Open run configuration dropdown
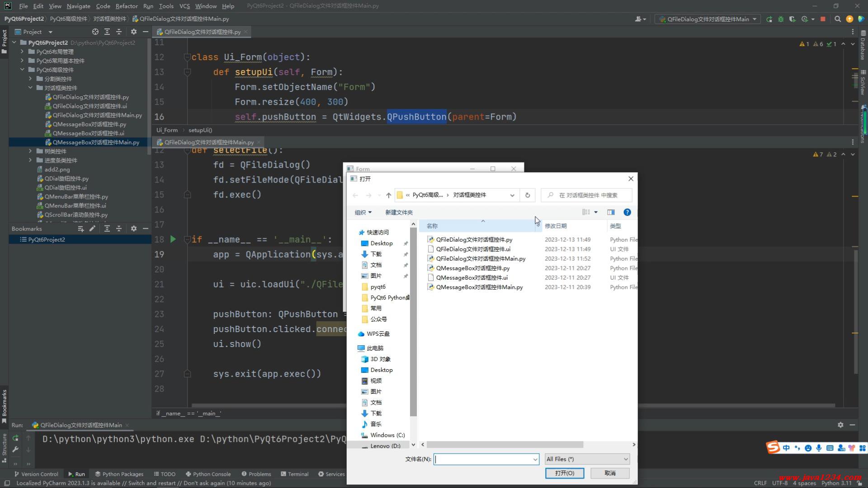Viewport: 868px width, 488px height. pos(708,19)
